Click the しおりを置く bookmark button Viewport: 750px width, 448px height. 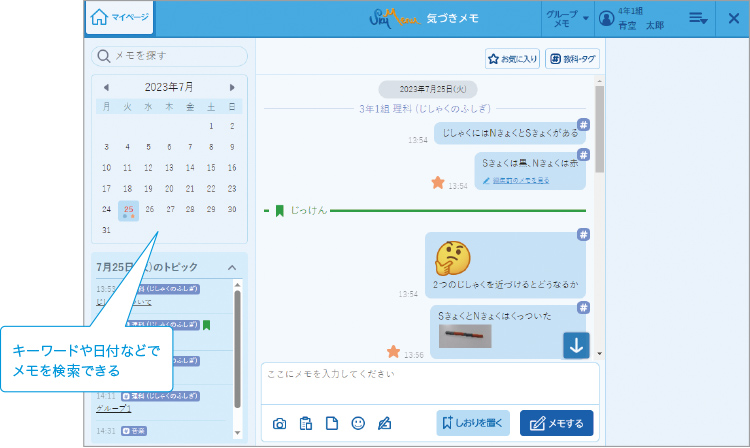[474, 423]
